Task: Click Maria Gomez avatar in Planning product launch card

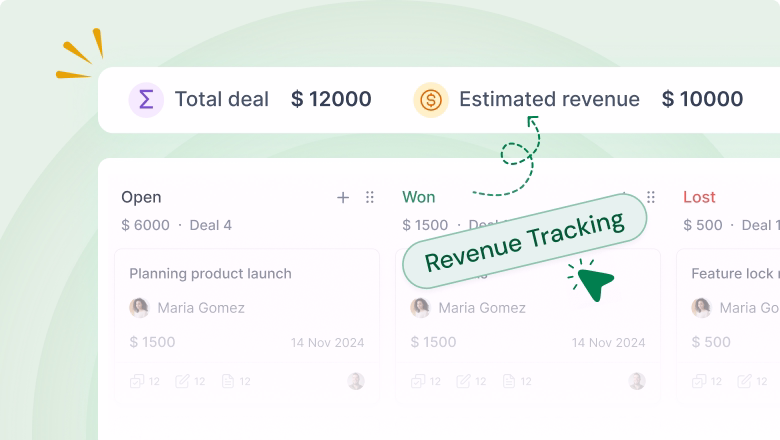Action: (139, 308)
